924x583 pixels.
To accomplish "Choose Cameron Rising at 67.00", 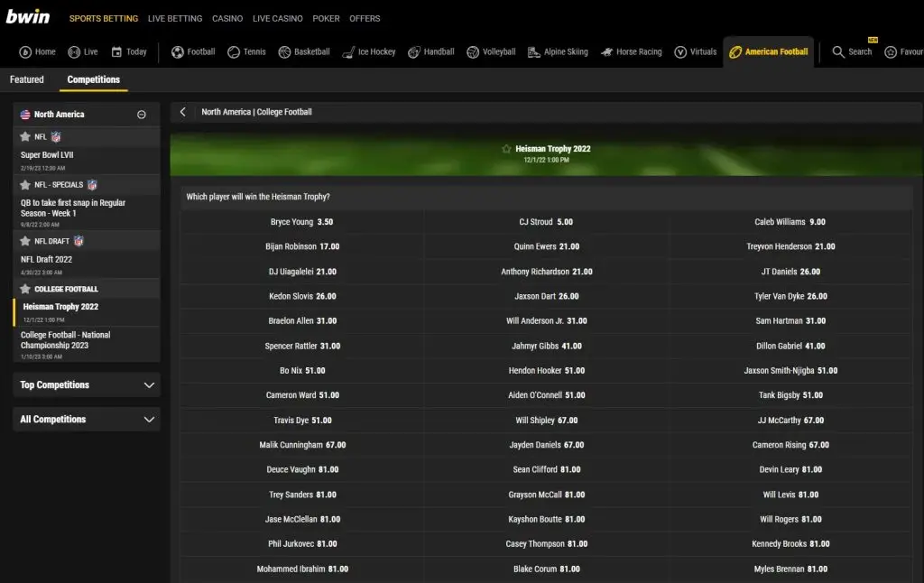I will pos(790,445).
